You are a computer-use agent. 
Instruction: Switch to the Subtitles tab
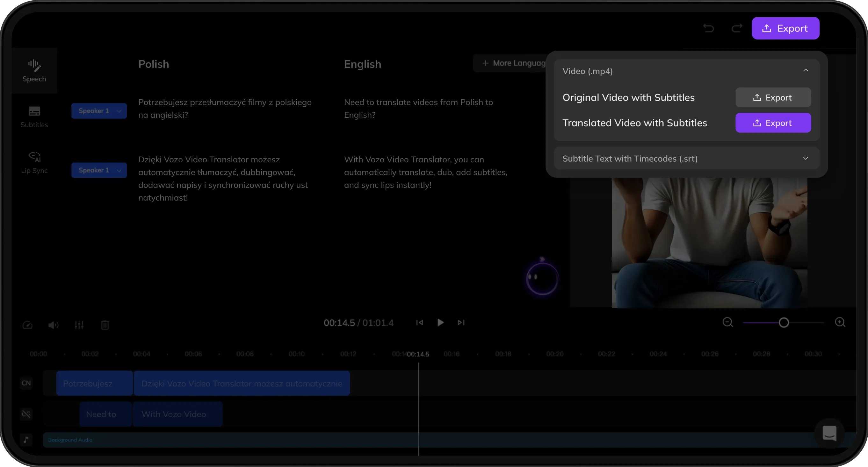click(34, 117)
